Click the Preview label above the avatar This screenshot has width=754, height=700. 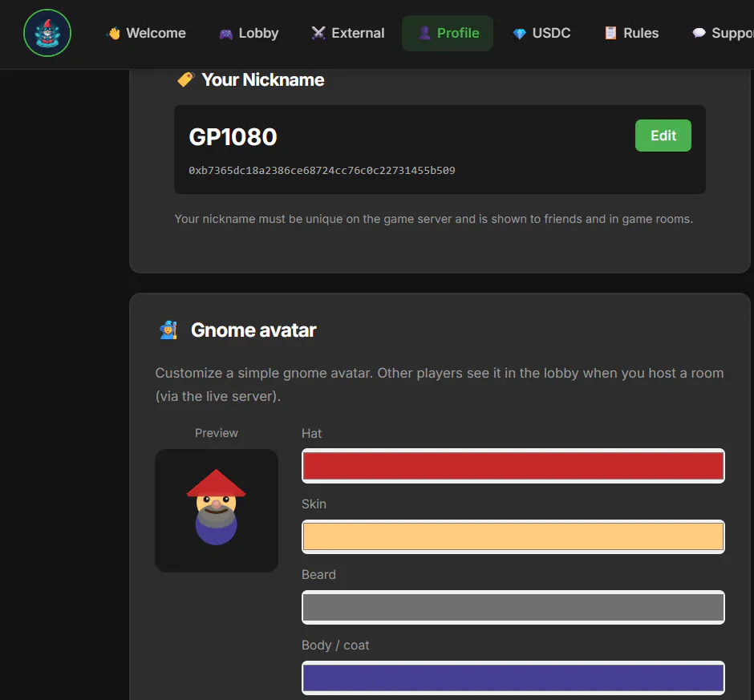(217, 433)
